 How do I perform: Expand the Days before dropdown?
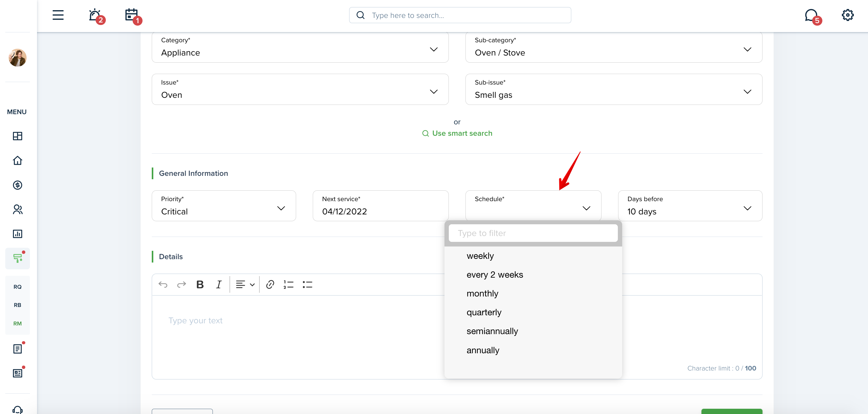pyautogui.click(x=690, y=206)
